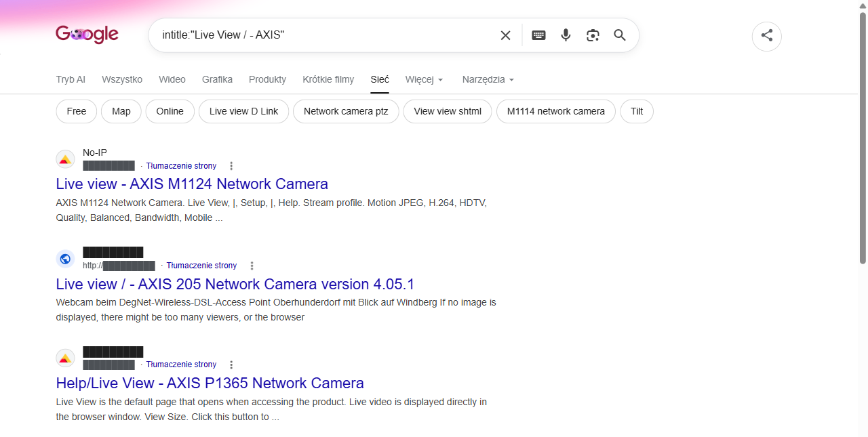Apply the Free filter chip

pos(77,111)
